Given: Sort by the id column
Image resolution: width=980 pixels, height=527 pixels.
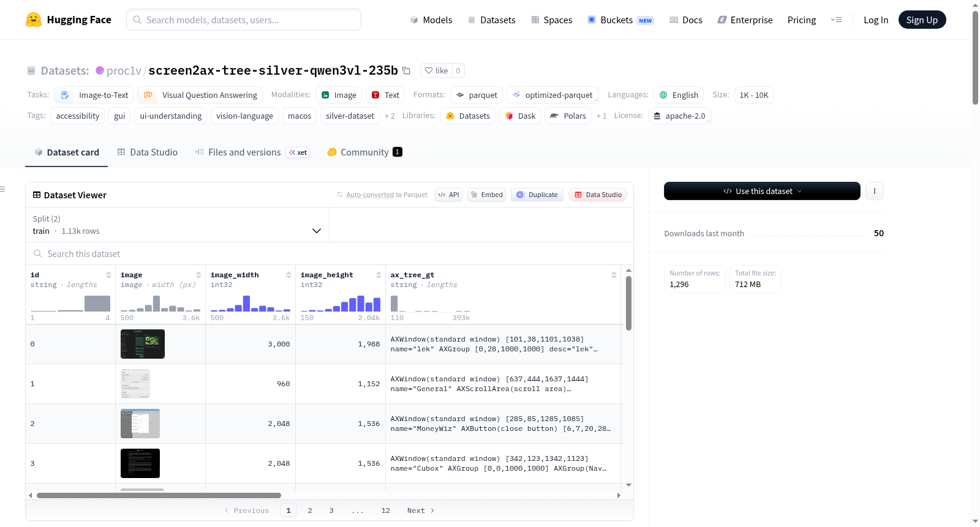Looking at the screenshot, I should click(x=108, y=275).
